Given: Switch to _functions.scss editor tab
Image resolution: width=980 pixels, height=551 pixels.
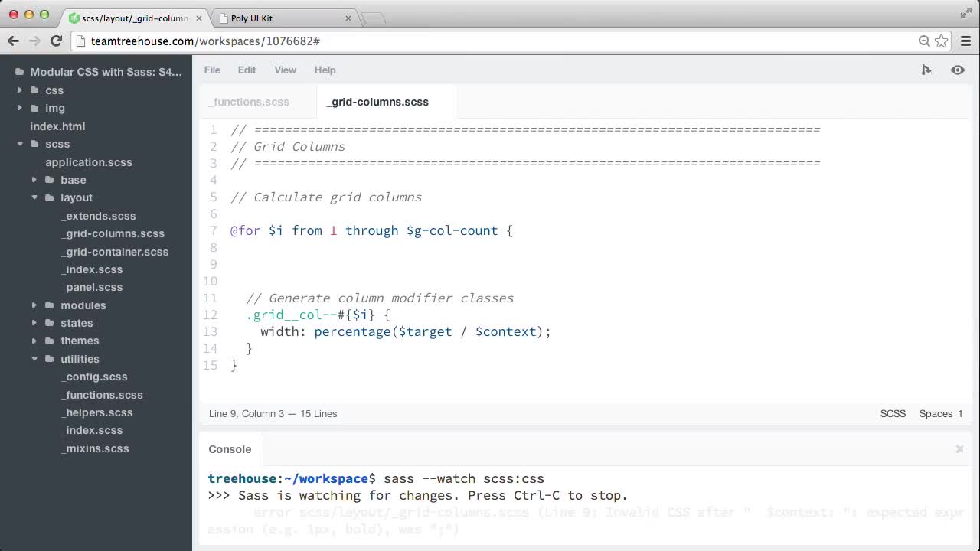Looking at the screenshot, I should pos(250,102).
